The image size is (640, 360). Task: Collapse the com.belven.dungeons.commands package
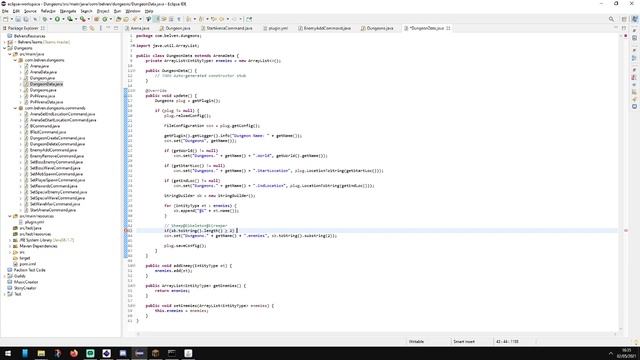tap(15, 108)
